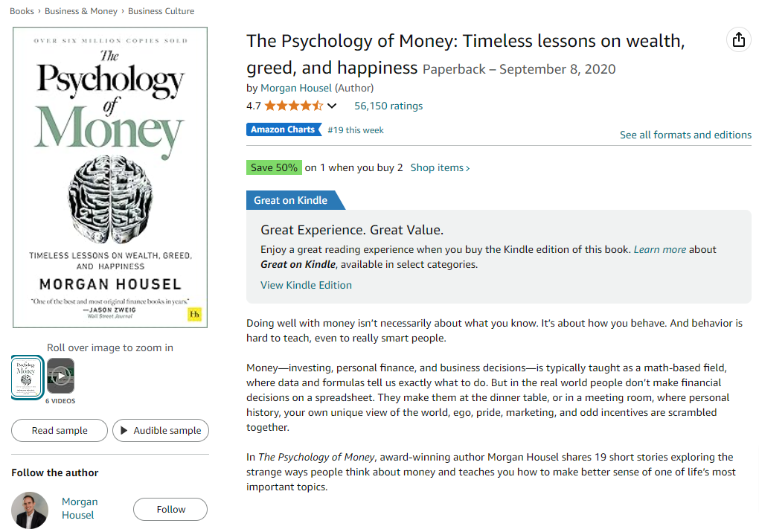Click the Follow button for the author

click(x=170, y=509)
